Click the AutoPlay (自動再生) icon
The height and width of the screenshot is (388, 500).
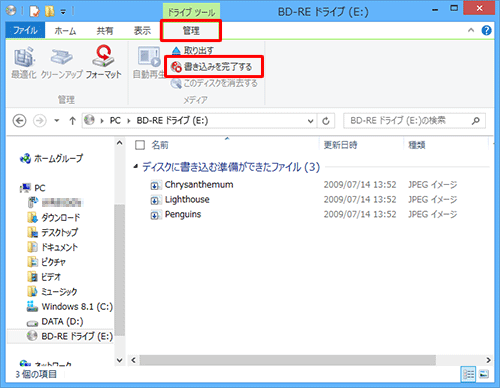pyautogui.click(x=149, y=57)
